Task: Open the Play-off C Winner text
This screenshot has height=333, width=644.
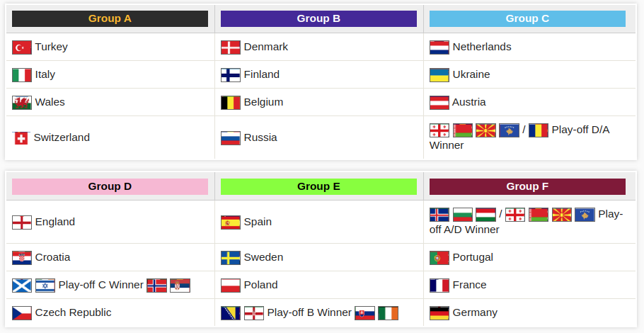Action: coord(101,285)
